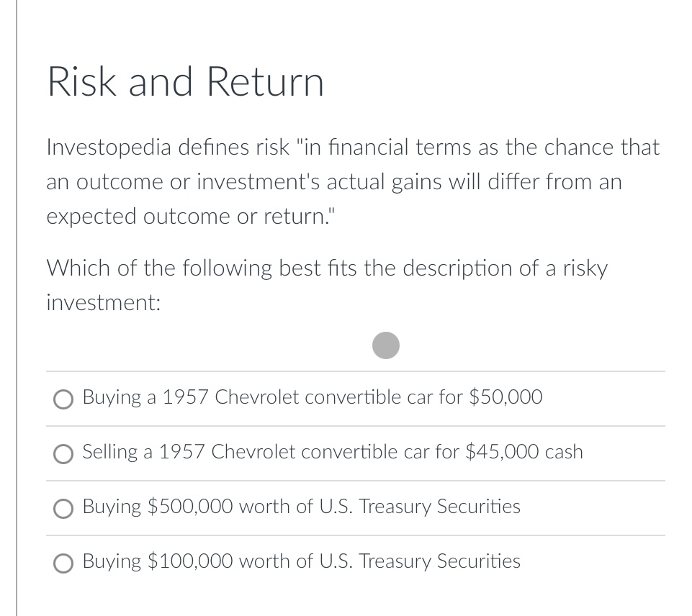This screenshot has height=616, width=692.
Task: Click the 'Risk and Return' heading
Action: (x=185, y=81)
